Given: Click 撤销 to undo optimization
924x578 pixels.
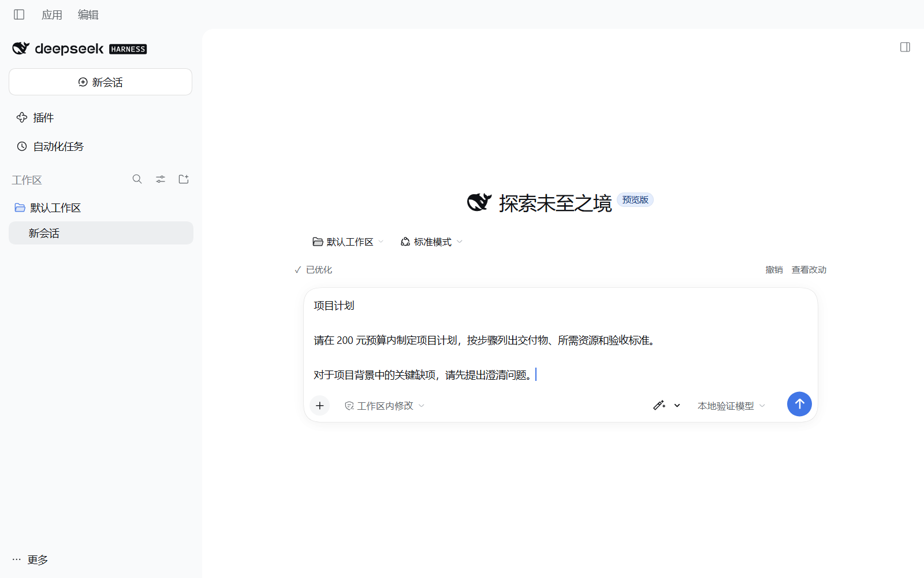Looking at the screenshot, I should tap(774, 270).
